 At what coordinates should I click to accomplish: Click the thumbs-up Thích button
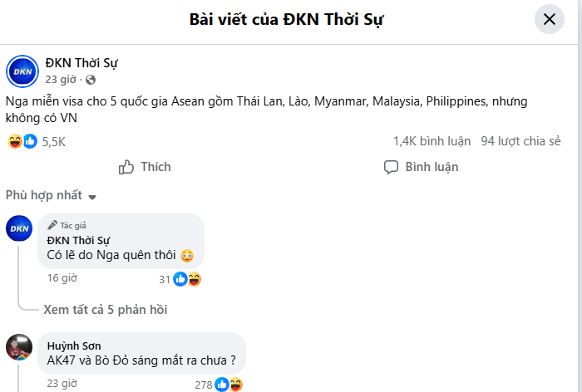coord(145,167)
